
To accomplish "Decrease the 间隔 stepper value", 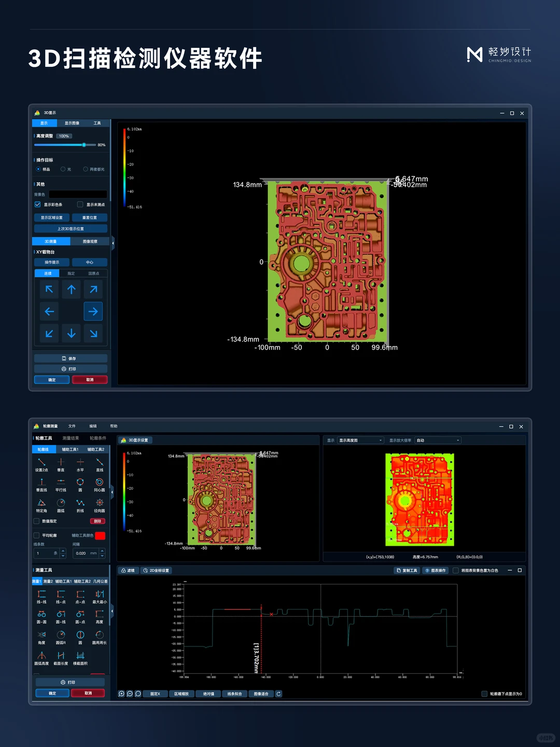I will 102,556.
